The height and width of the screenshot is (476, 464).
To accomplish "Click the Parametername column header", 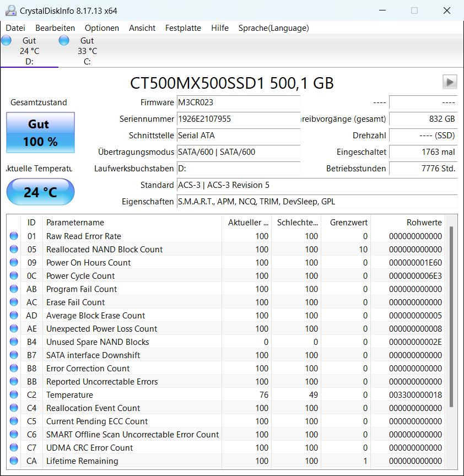I will (132, 223).
